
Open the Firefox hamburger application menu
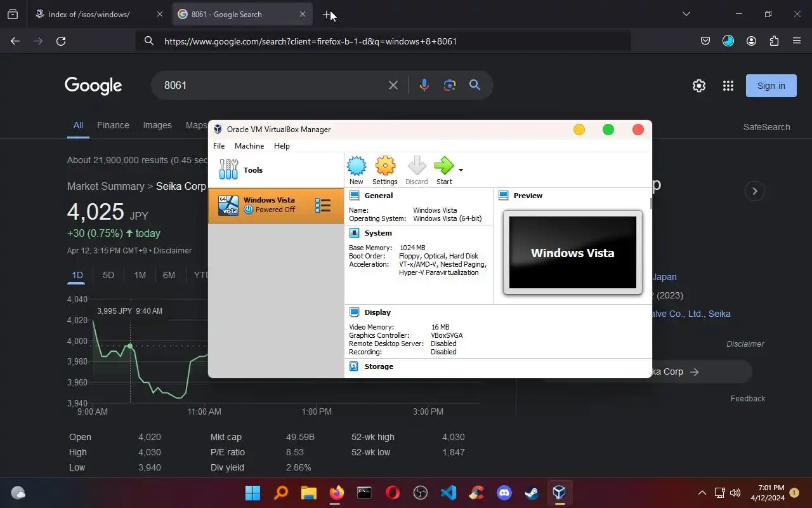click(x=797, y=41)
